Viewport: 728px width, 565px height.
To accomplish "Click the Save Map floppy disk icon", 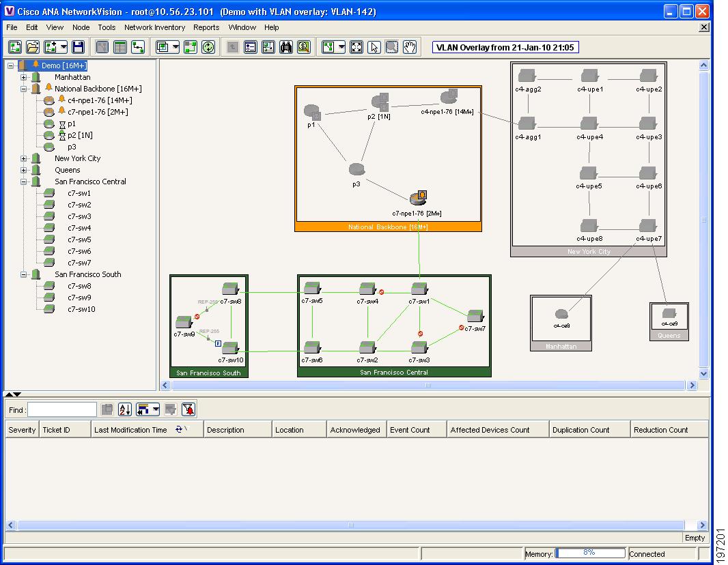I will click(78, 47).
